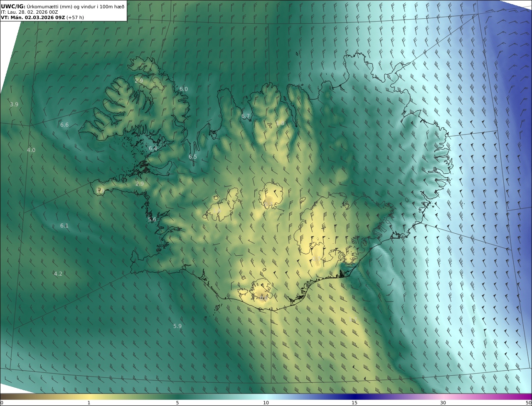Click the 'VT: Mán. 02.03.2026 09Z' valid time
Image resolution: width=532 pixels, height=406 pixels.
pos(33,17)
